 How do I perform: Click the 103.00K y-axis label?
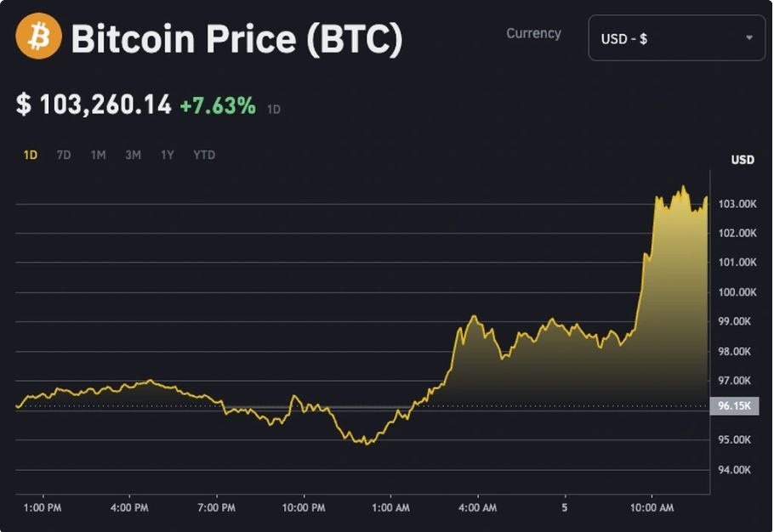737,204
